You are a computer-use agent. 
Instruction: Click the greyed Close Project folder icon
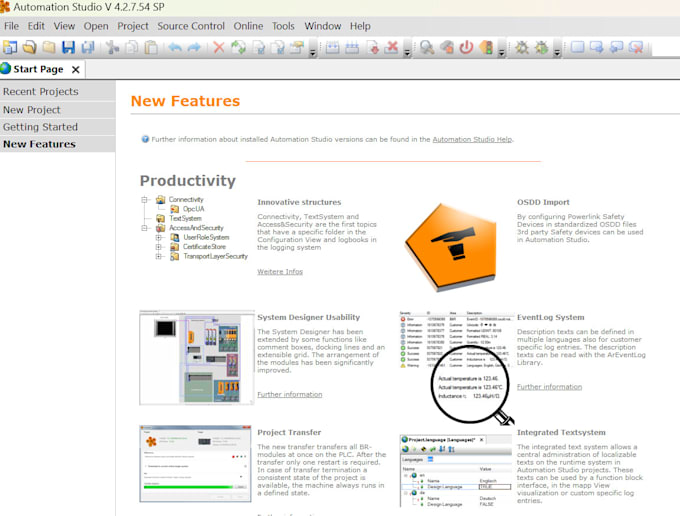click(49, 47)
